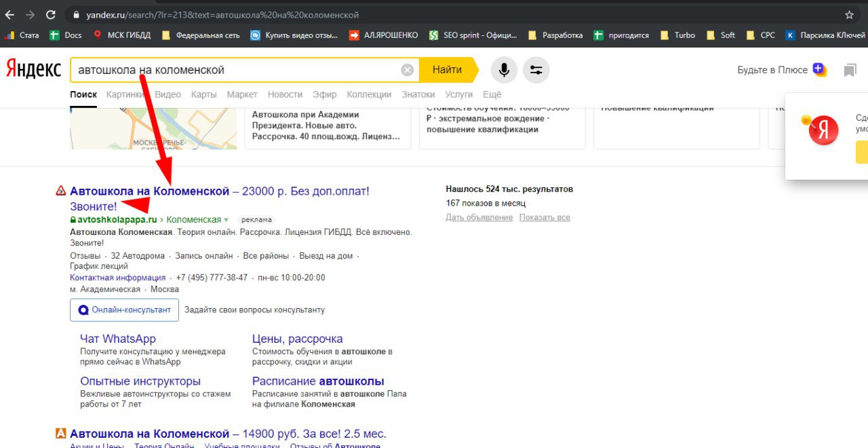Open Расписание автошколы sitelink
This screenshot has height=448, width=868.
pos(318,381)
